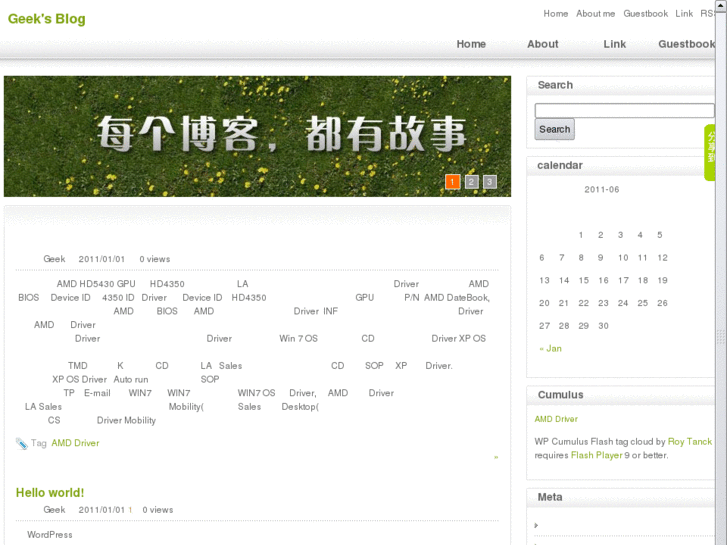The width and height of the screenshot is (727, 545).
Task: Show banner slide 2
Action: [471, 182]
